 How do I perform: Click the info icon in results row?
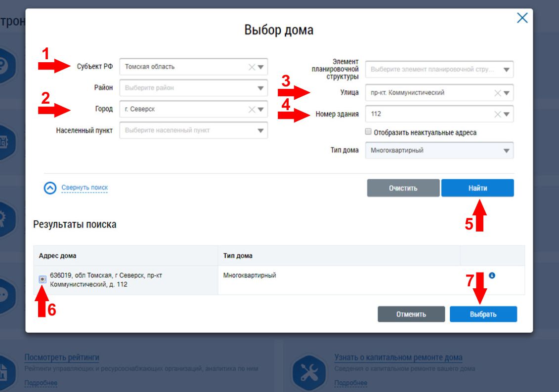[492, 275]
